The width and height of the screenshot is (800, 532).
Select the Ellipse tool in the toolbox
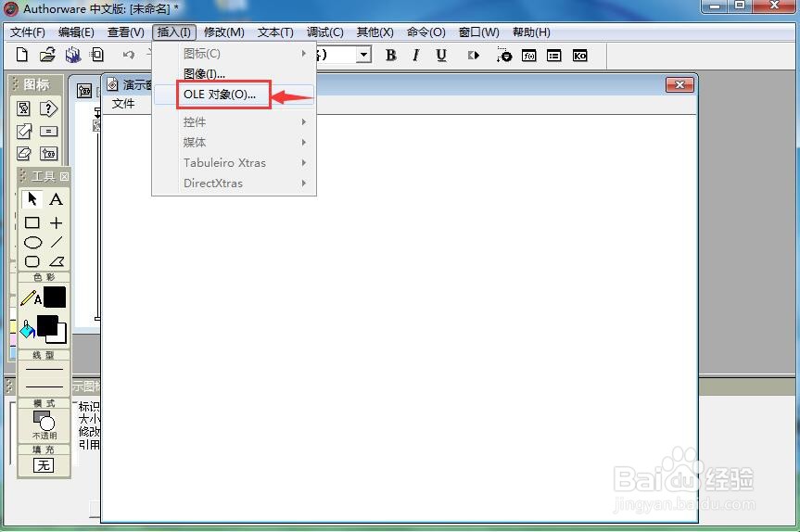(32, 242)
